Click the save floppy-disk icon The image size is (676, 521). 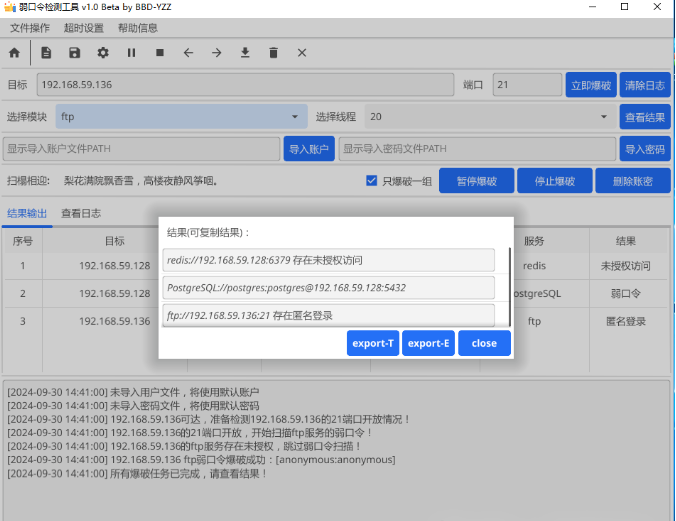point(75,53)
